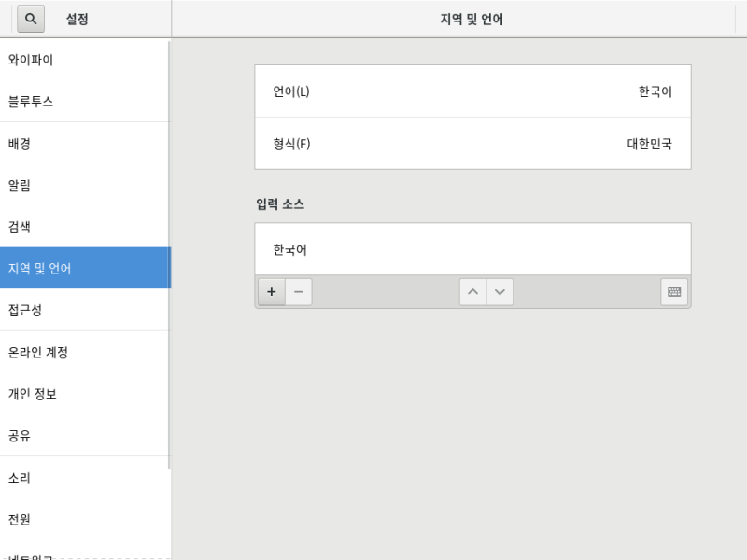747x560 pixels.
Task: Go to 배경 settings panel
Action: tap(85, 144)
